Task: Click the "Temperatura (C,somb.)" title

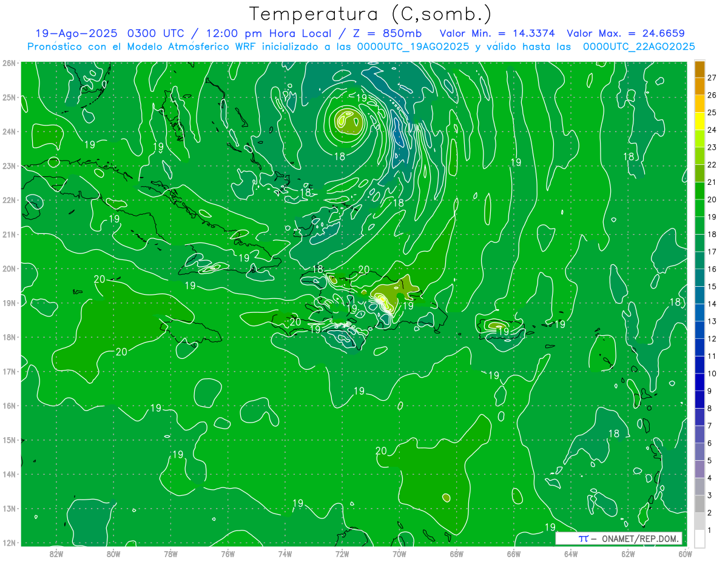Action: pyautogui.click(x=371, y=14)
